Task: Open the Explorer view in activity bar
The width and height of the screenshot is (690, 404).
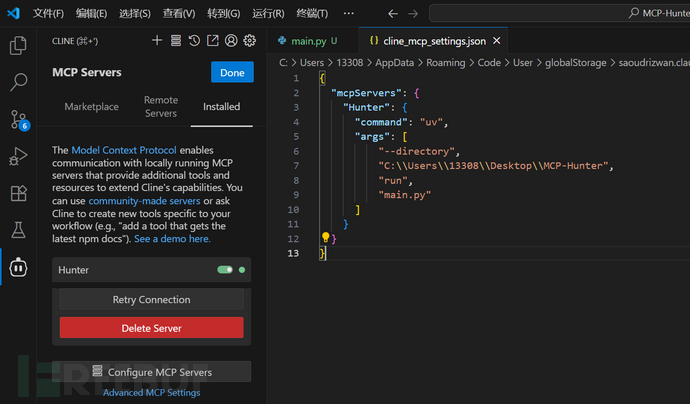Action: pos(18,45)
